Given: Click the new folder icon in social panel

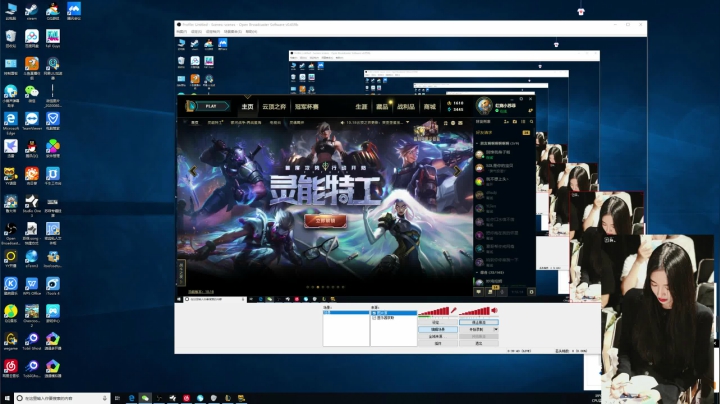Looking at the screenshot, I should (515, 122).
